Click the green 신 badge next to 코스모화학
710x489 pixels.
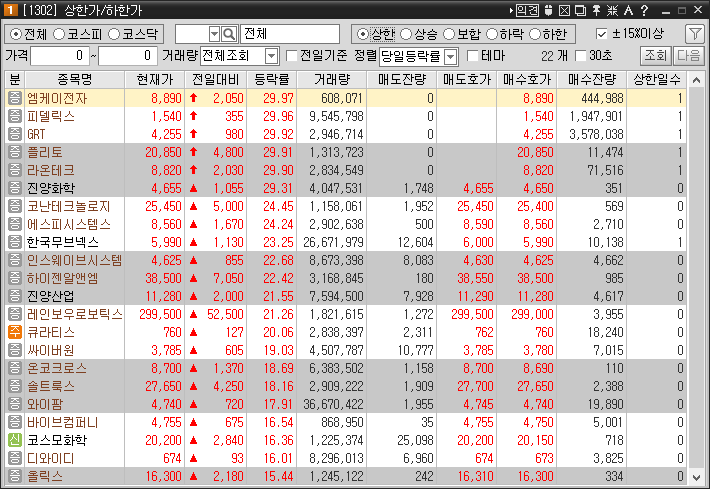tap(14, 440)
